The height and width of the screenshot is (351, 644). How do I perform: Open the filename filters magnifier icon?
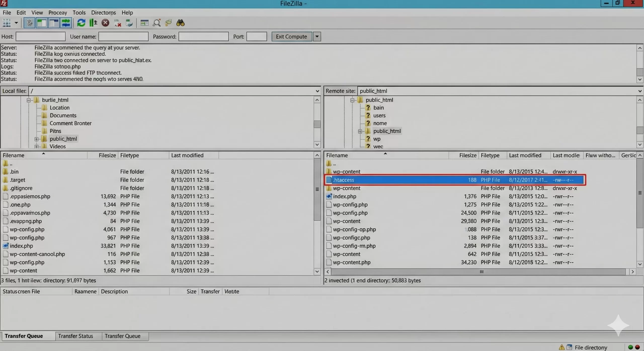click(157, 23)
